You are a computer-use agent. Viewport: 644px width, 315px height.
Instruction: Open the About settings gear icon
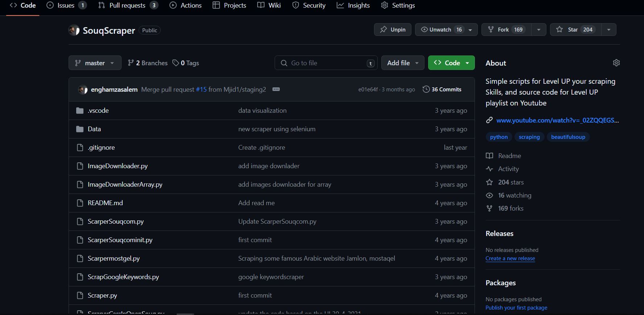click(616, 63)
